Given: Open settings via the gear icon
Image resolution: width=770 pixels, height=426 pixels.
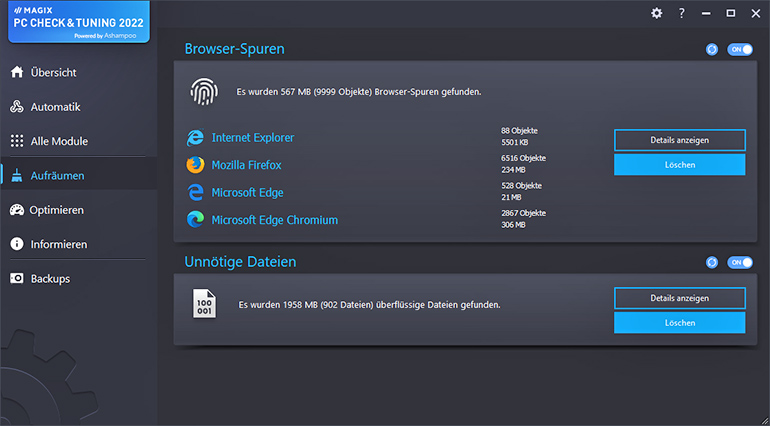Looking at the screenshot, I should point(657,13).
